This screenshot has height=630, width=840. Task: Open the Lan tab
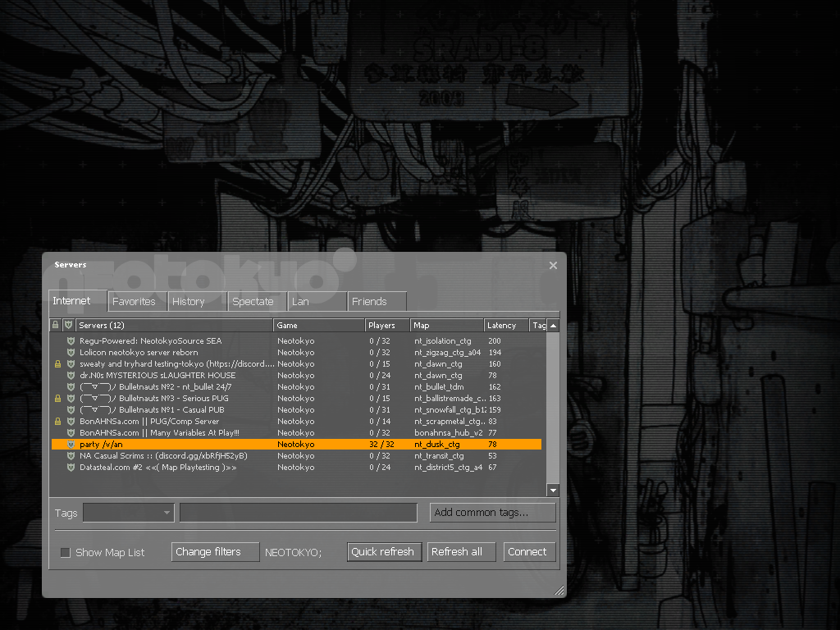click(x=317, y=302)
